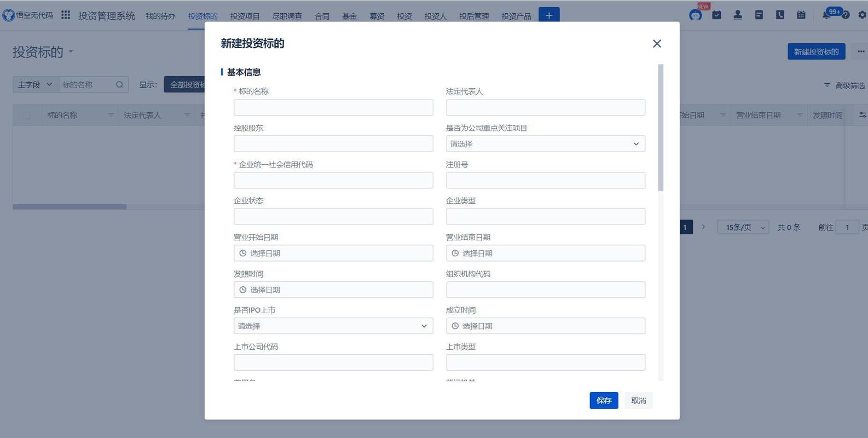Click the 投资 tab
This screenshot has height=438, width=868.
pyautogui.click(x=404, y=16)
